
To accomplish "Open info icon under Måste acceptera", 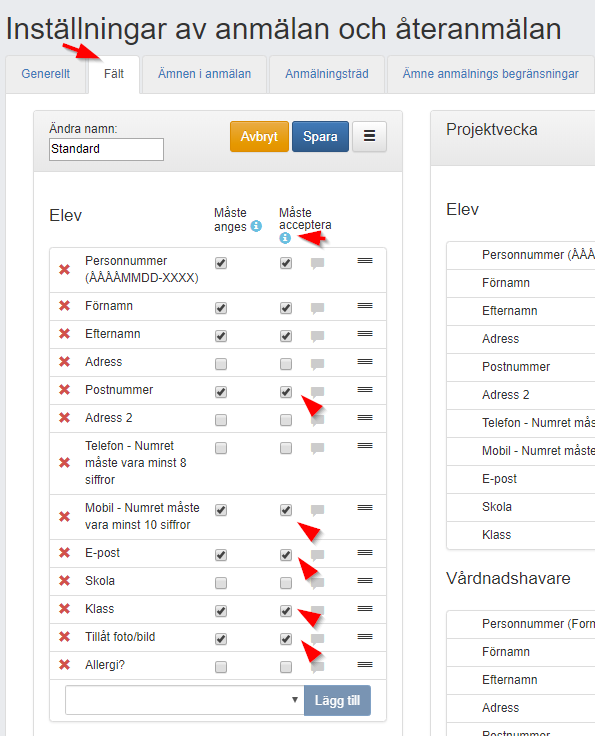I will click(x=285, y=238).
